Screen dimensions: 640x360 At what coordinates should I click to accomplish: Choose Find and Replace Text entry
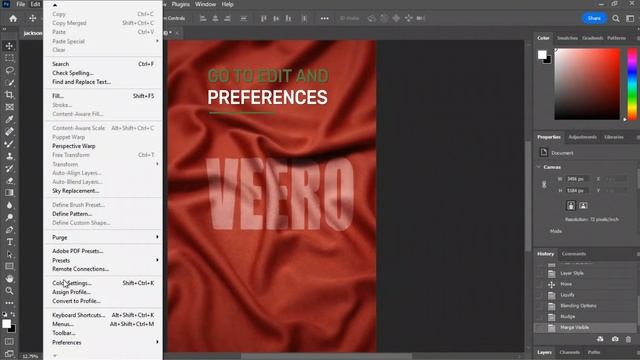coord(103,82)
